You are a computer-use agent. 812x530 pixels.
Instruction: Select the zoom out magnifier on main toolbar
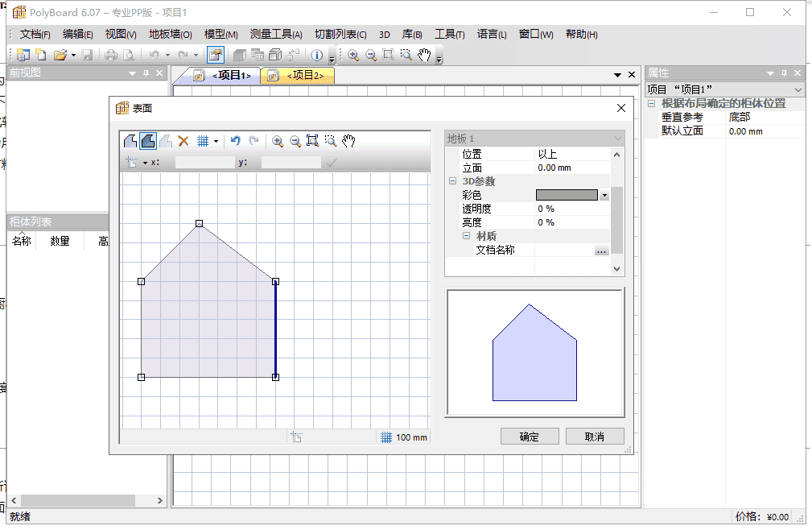pyautogui.click(x=370, y=55)
